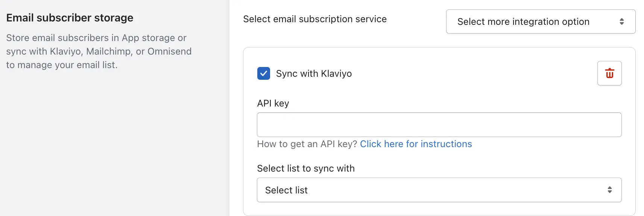This screenshot has width=644, height=216.
Task: Click the Select list dropdown's arrow icon
Action: click(x=609, y=190)
